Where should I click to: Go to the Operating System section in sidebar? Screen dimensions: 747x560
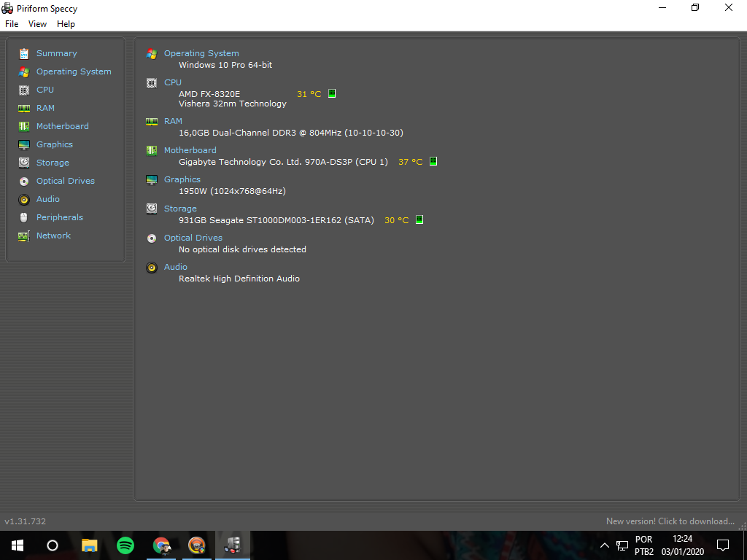pyautogui.click(x=74, y=71)
